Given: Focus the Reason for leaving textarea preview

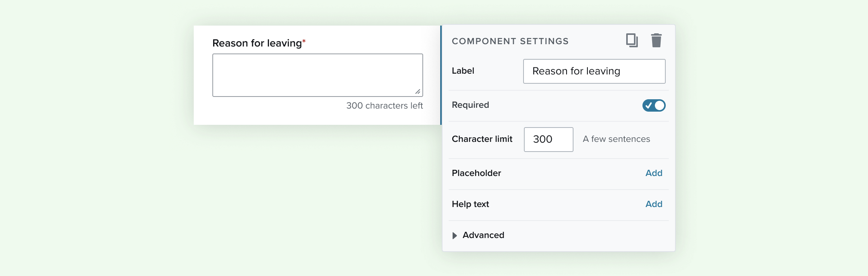Looking at the screenshot, I should coord(318,75).
